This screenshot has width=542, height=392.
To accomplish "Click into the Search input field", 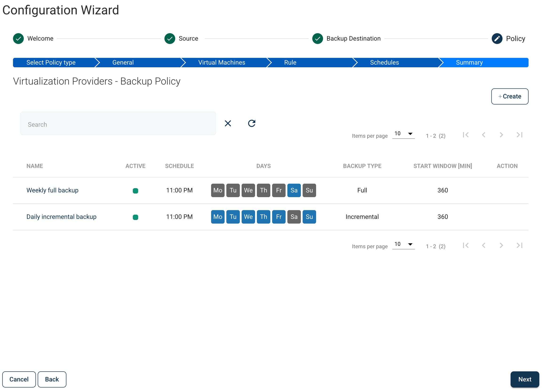I will [x=118, y=123].
